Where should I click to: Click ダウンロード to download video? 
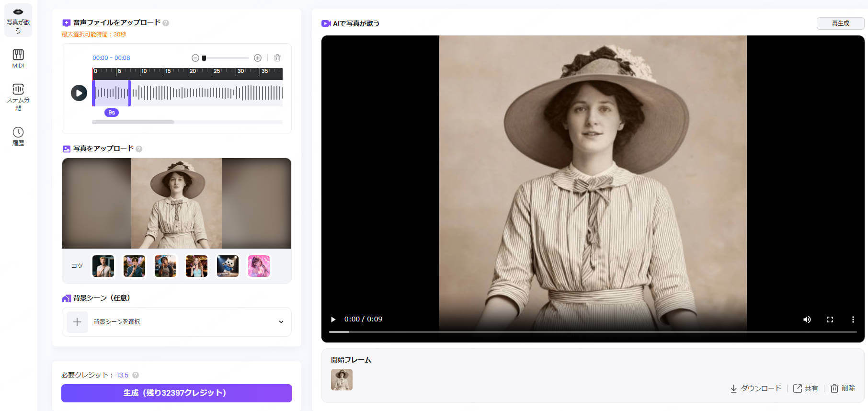[x=755, y=388]
